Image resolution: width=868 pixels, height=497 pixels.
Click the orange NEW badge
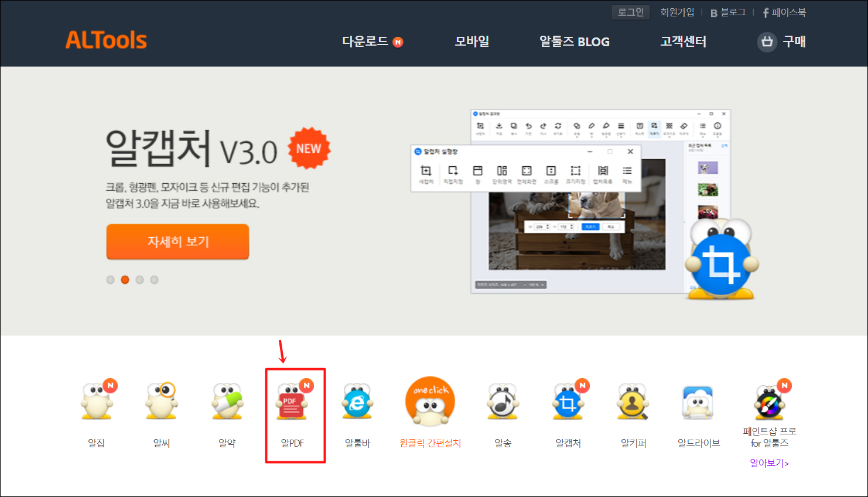click(x=309, y=149)
